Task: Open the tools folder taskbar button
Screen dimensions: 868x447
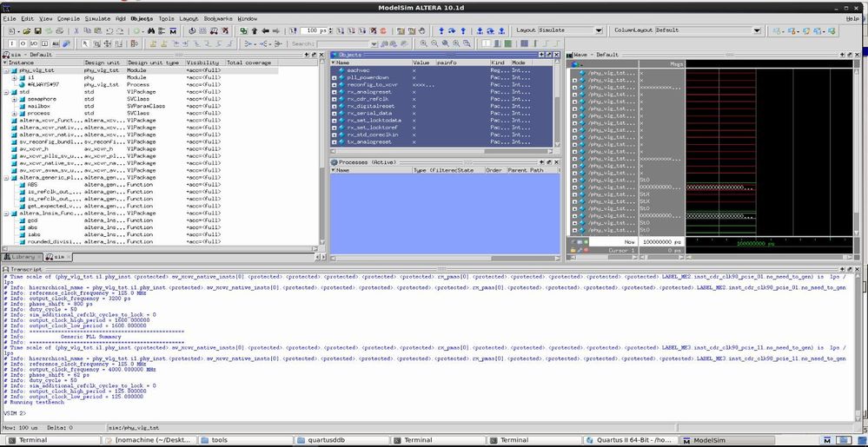Action: pyautogui.click(x=245, y=440)
